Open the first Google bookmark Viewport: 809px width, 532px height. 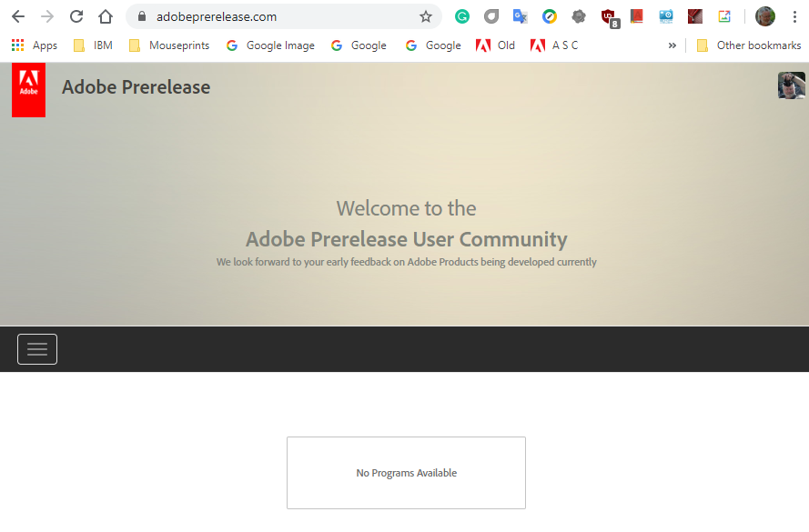click(x=359, y=45)
